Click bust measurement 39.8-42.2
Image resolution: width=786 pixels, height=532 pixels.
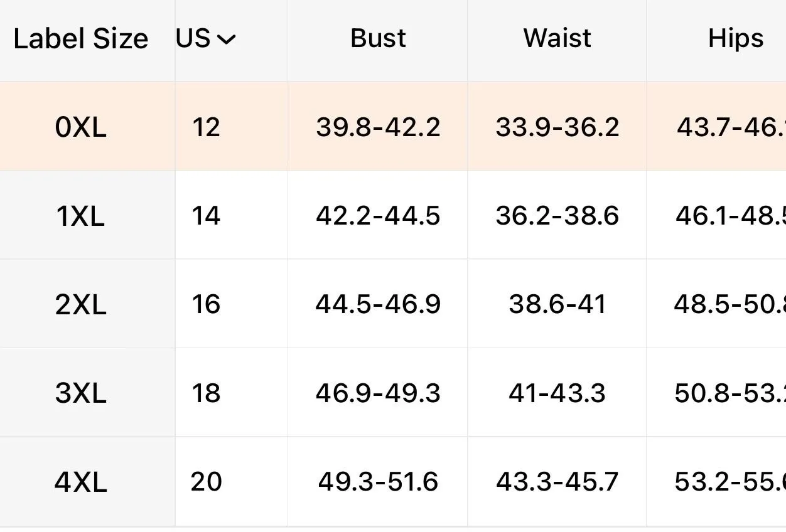click(x=378, y=127)
